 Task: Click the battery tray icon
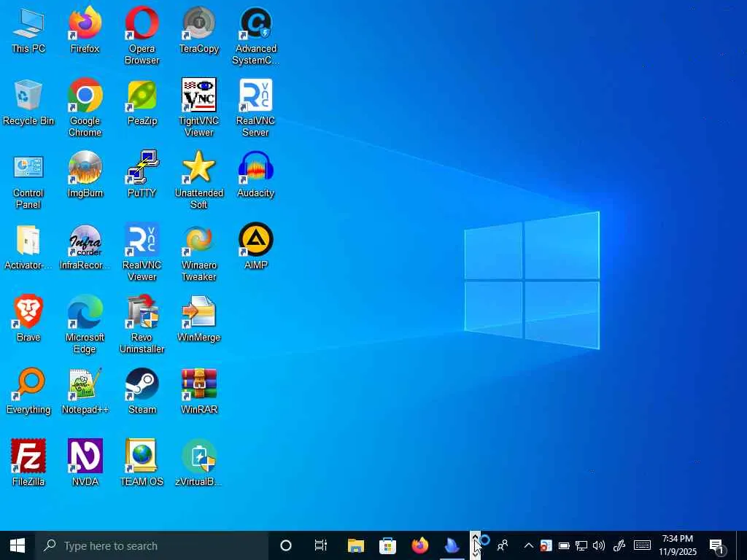(564, 545)
